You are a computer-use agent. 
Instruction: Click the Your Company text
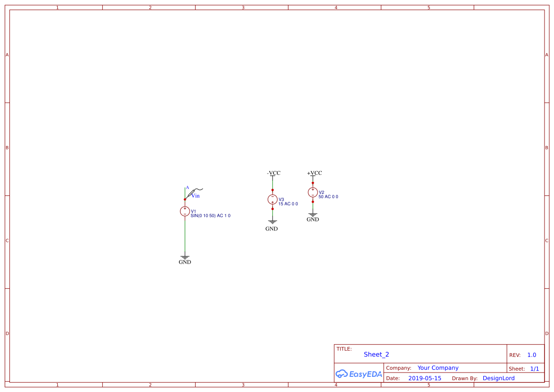pos(438,367)
